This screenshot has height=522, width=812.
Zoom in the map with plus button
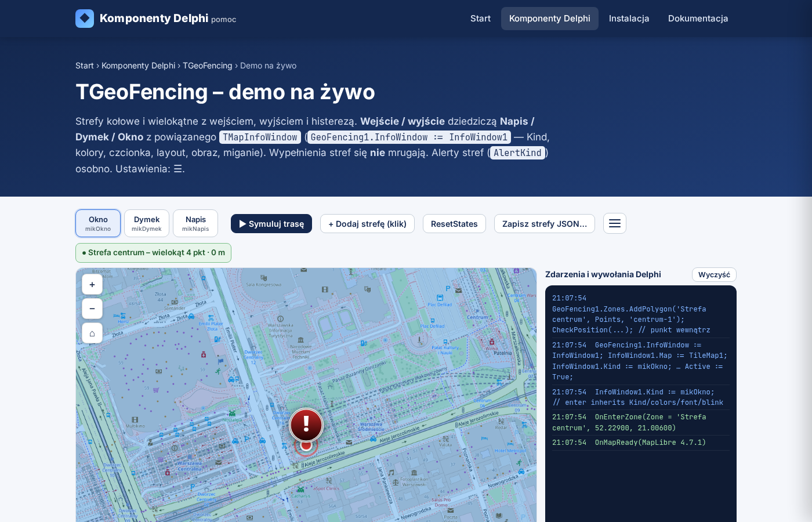click(92, 284)
